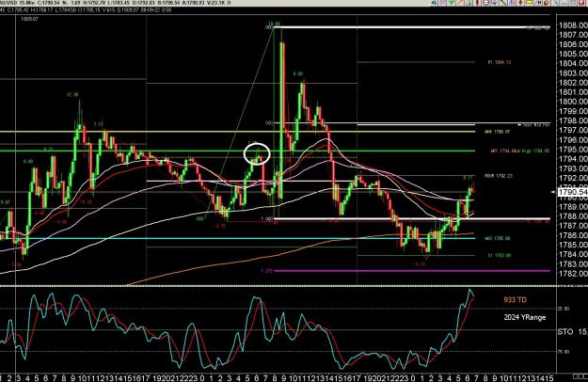This screenshot has height=382, width=588.
Task: Click the teal eye-shaped toolbar icon
Action: pyautogui.click(x=434, y=2)
